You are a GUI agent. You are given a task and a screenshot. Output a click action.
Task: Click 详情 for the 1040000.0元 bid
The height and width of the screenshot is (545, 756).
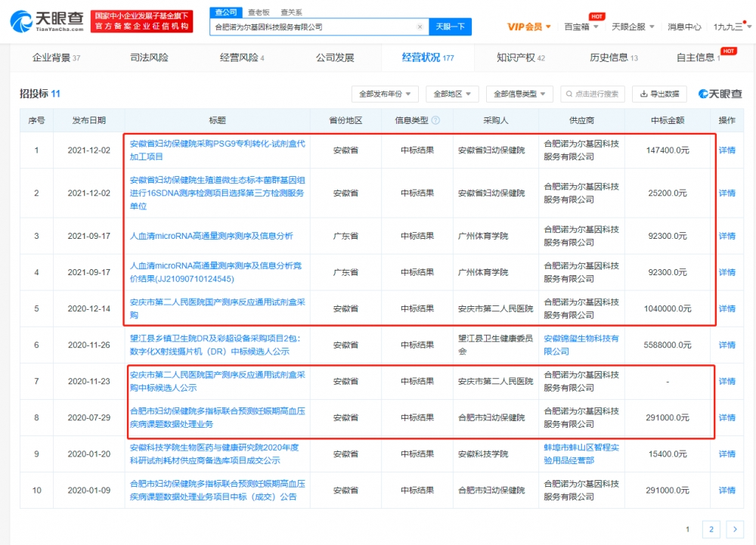tap(727, 308)
